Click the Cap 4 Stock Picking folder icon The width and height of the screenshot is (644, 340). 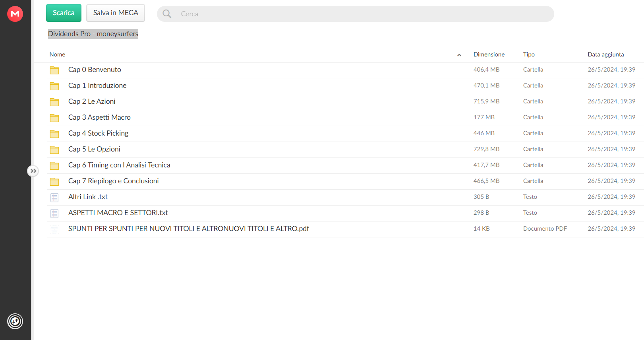54,134
